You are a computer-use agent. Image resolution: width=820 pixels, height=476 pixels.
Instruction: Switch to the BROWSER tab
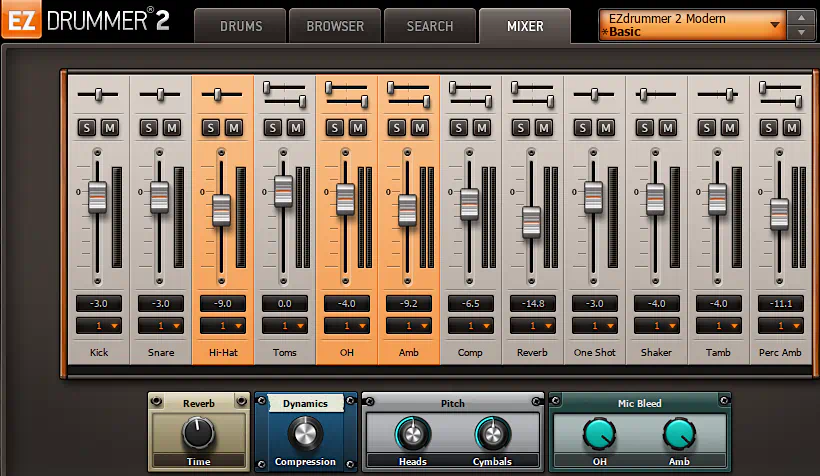pyautogui.click(x=335, y=26)
